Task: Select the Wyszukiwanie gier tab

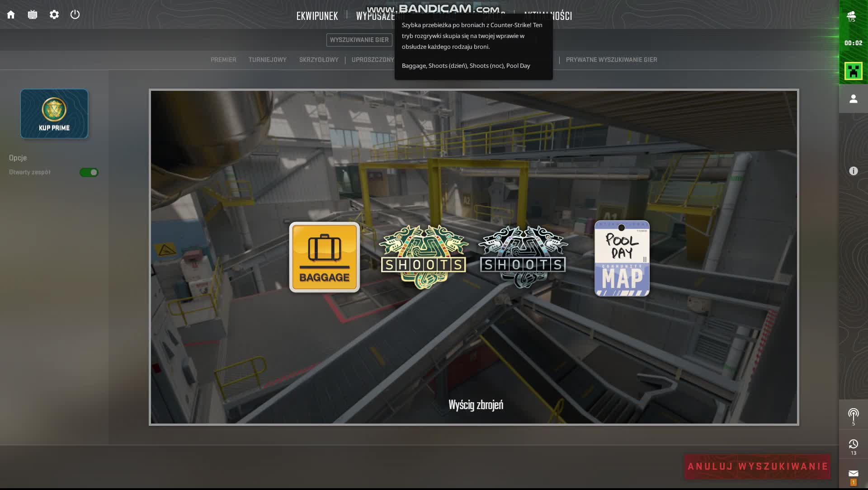Action: [x=359, y=40]
